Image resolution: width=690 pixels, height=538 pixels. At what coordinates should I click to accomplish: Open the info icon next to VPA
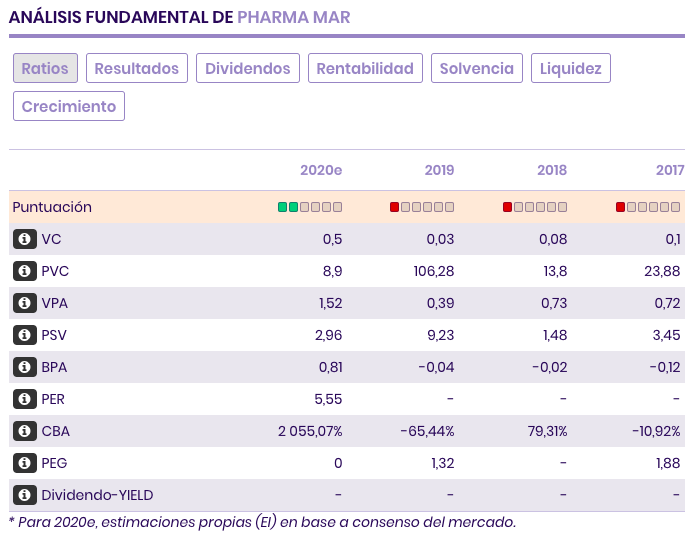click(x=24, y=303)
